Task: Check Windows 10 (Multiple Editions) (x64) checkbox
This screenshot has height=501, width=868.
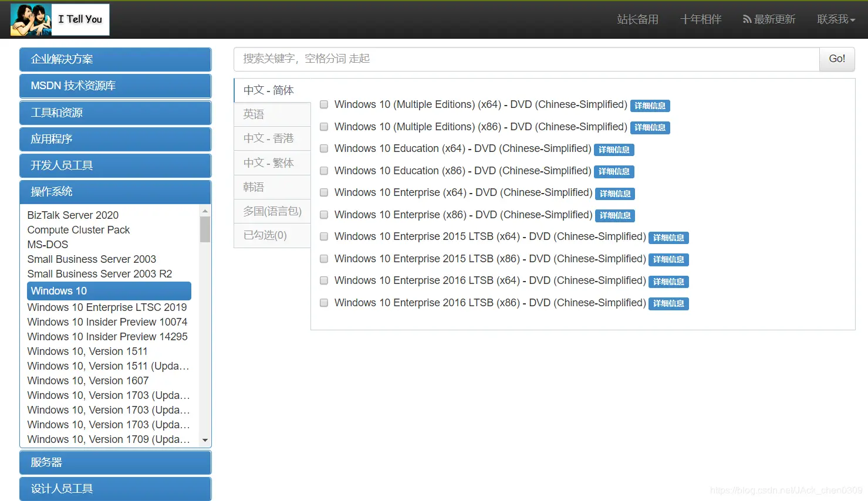Action: (x=324, y=105)
